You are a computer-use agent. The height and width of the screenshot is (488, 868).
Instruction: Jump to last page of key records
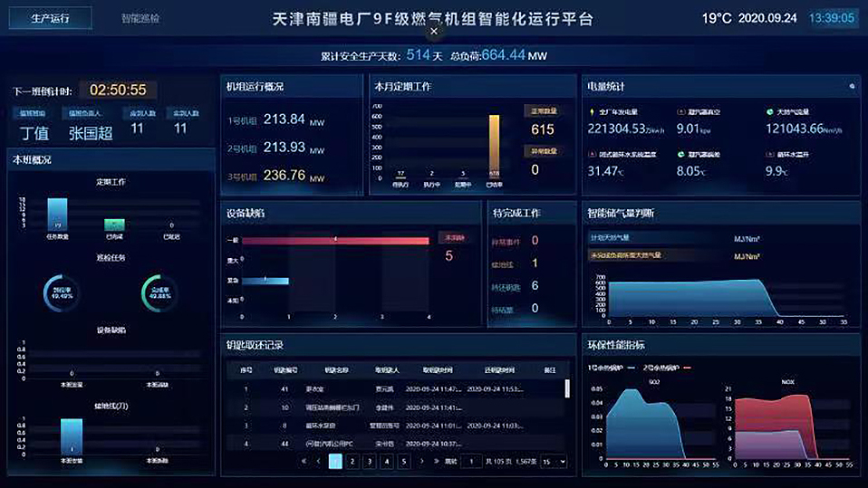coord(436,461)
